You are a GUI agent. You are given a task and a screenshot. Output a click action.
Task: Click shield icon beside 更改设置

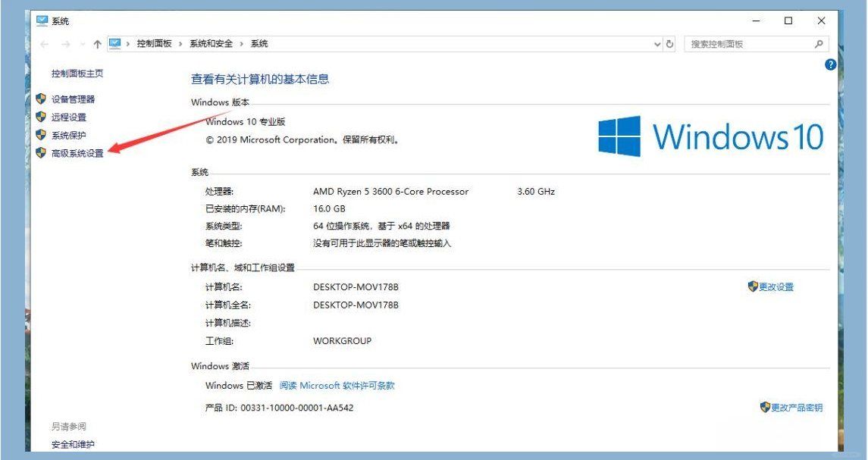pyautogui.click(x=753, y=286)
